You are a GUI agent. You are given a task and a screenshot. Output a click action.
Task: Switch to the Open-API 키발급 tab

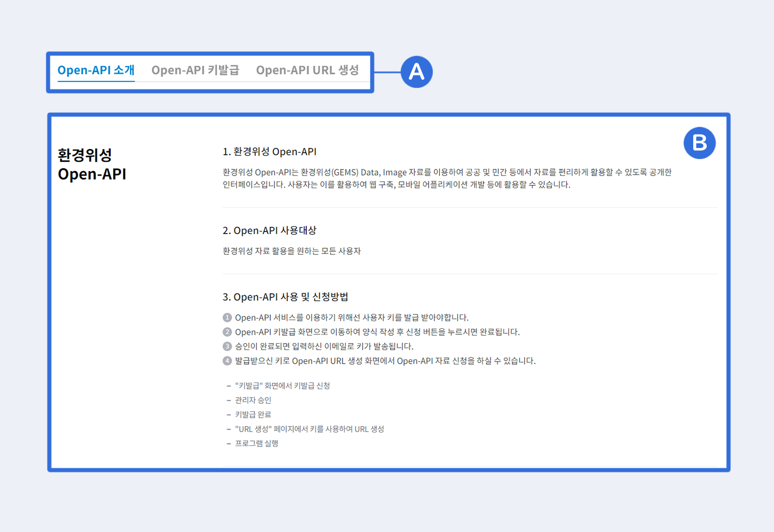pos(195,70)
